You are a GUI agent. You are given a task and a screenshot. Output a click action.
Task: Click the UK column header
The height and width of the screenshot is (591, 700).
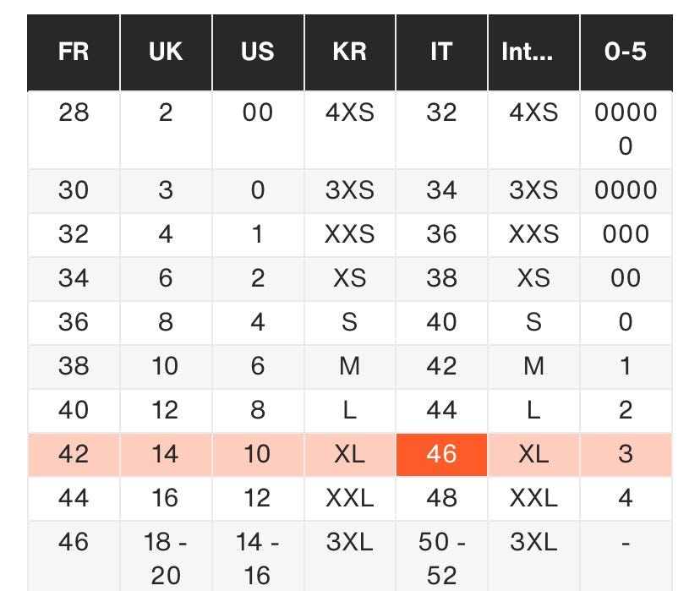(166, 52)
